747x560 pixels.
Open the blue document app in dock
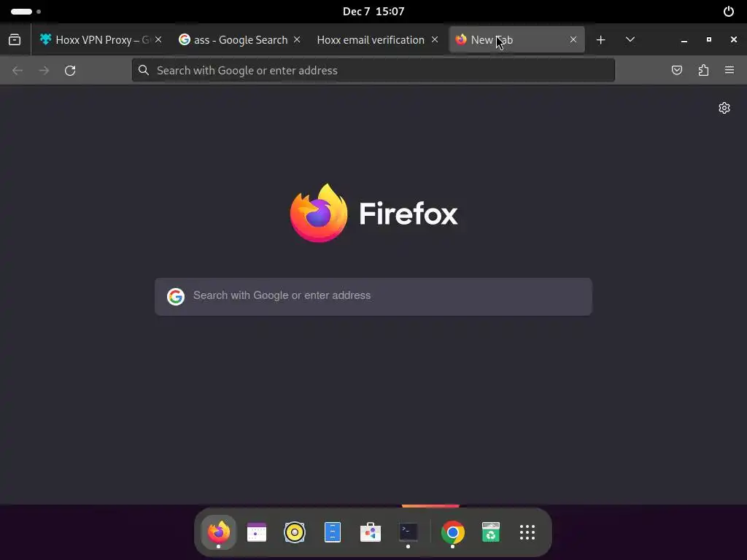click(x=333, y=532)
